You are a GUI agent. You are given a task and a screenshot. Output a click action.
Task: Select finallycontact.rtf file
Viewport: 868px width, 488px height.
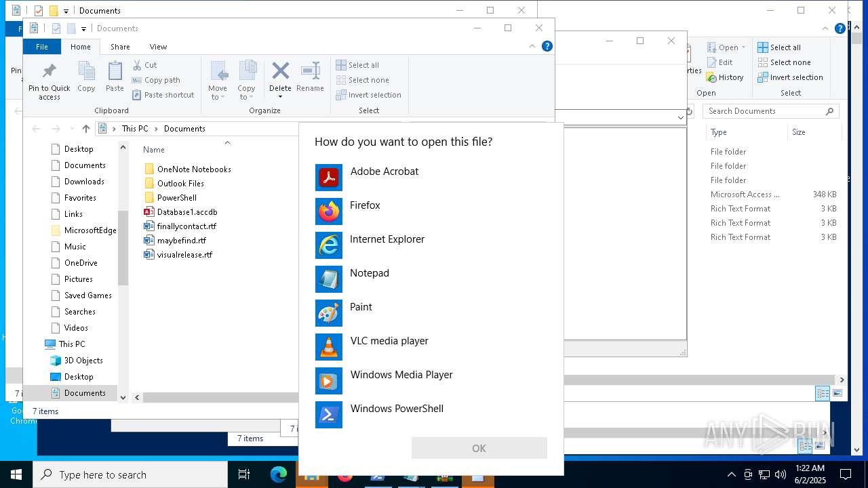pyautogui.click(x=180, y=226)
